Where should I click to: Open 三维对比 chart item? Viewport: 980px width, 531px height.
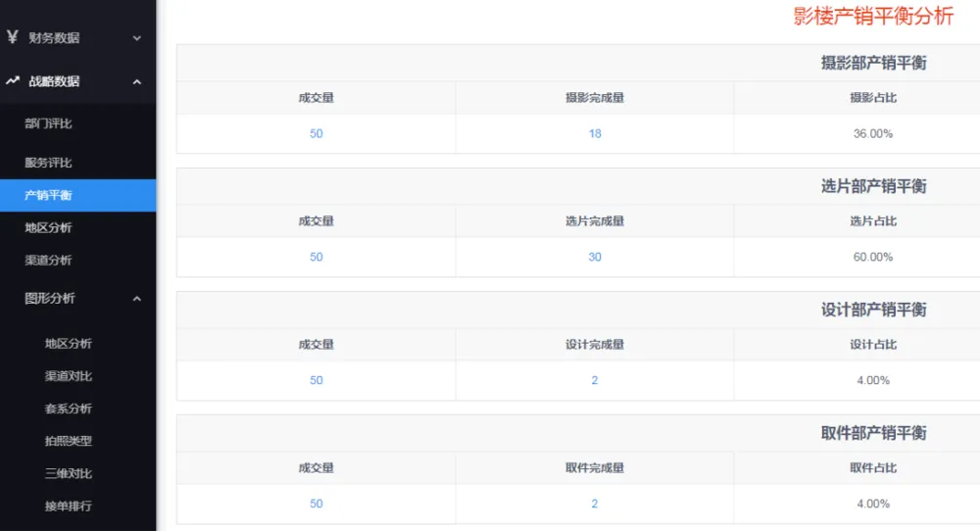[x=69, y=473]
